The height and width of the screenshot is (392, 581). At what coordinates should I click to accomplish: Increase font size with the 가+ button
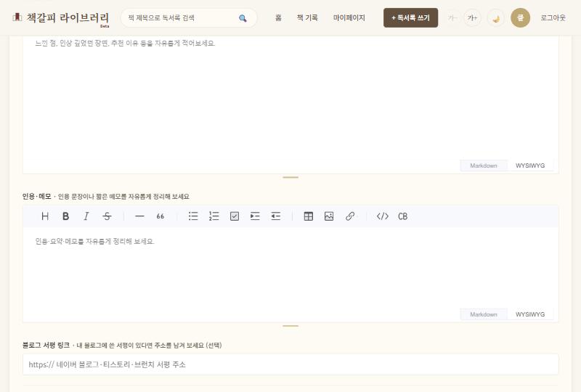(x=473, y=17)
